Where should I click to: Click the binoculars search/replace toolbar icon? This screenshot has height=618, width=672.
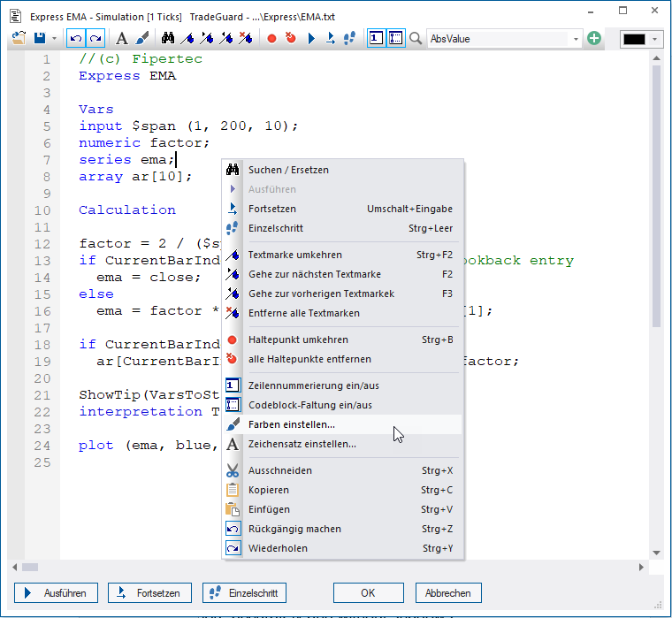pos(167,39)
